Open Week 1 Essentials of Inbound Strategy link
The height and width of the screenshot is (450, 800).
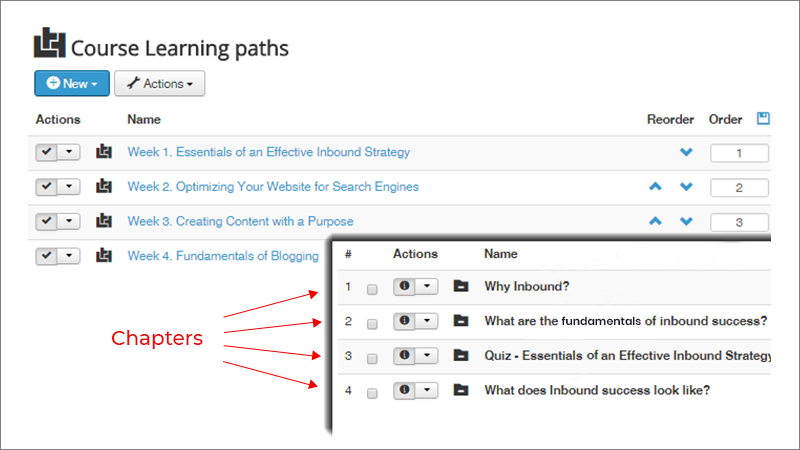268,152
